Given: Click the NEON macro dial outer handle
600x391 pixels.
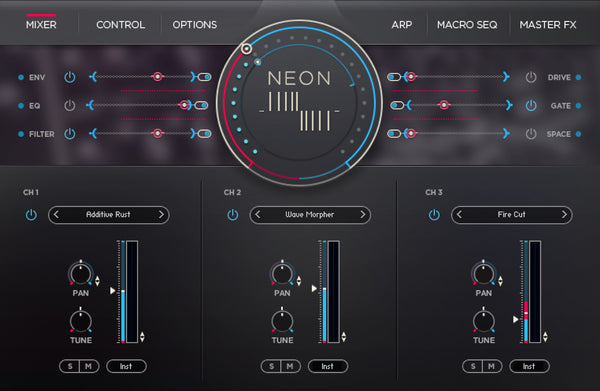Looking at the screenshot, I should click(246, 49).
